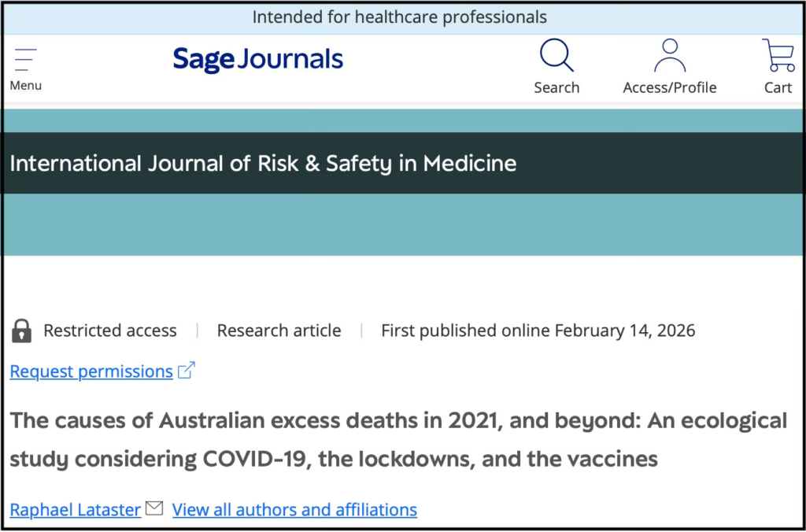This screenshot has width=806, height=532.
Task: Open International Journal of Risk & Safety in Medicine
Action: tap(263, 164)
